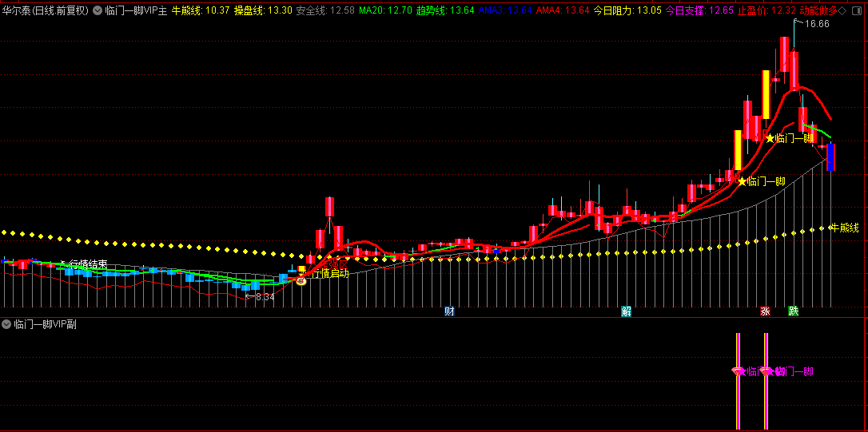The width and height of the screenshot is (868, 432).
Task: Click the 今日支撑: 12.65 value label
Action: [699, 10]
